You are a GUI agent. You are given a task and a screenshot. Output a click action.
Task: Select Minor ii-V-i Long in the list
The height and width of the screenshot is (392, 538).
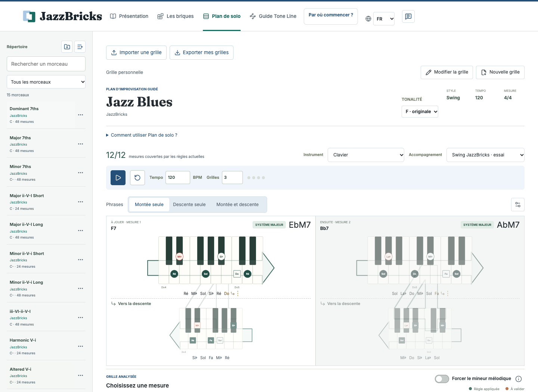tap(41, 289)
